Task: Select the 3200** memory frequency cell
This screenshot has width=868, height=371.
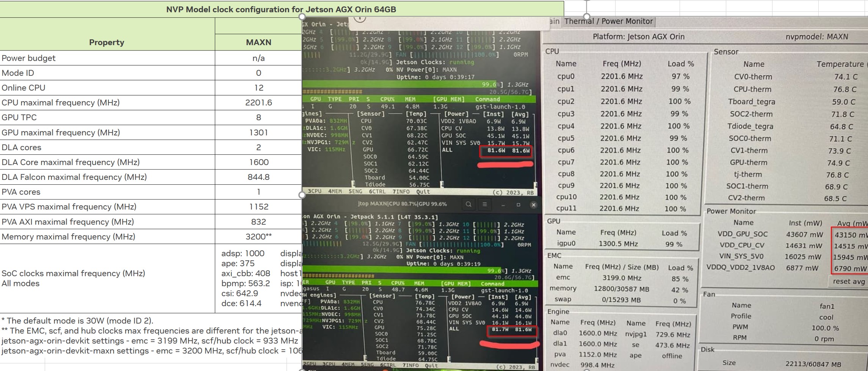Action: (259, 236)
